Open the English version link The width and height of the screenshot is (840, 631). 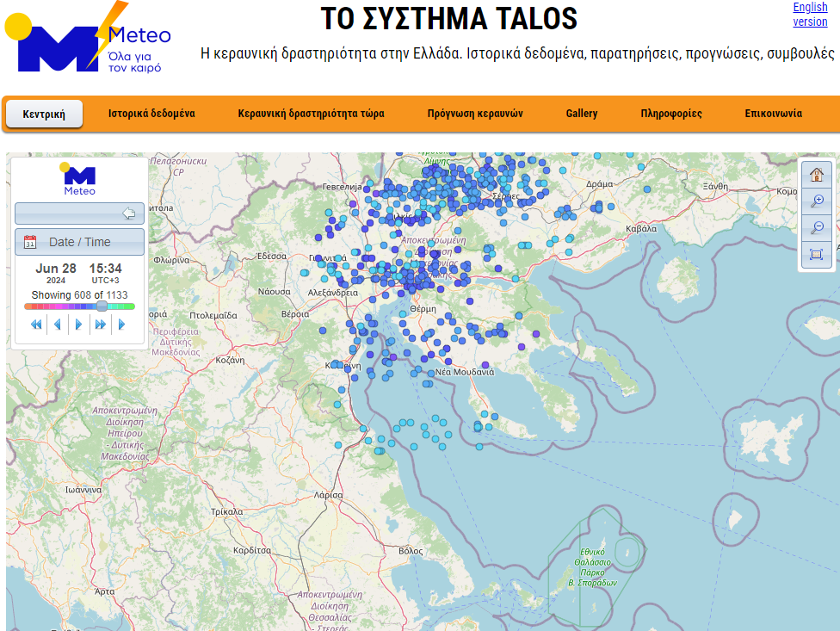[x=810, y=15]
